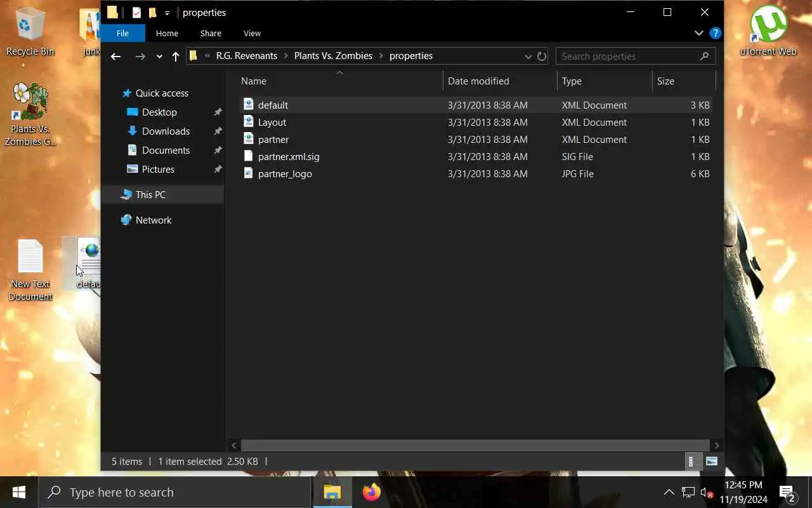Screen dimensions: 812x508
Task: Click the Back arrow in Explorer
Action: 115,56
